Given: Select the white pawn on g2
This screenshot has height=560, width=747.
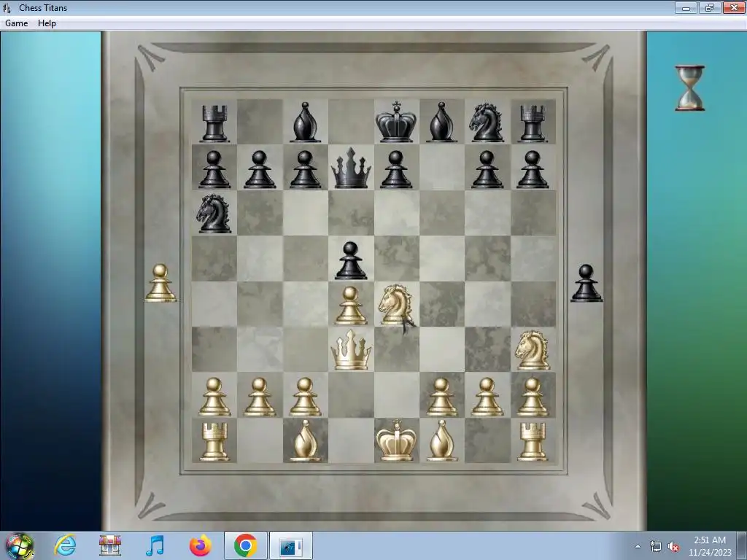Looking at the screenshot, I should [487, 397].
